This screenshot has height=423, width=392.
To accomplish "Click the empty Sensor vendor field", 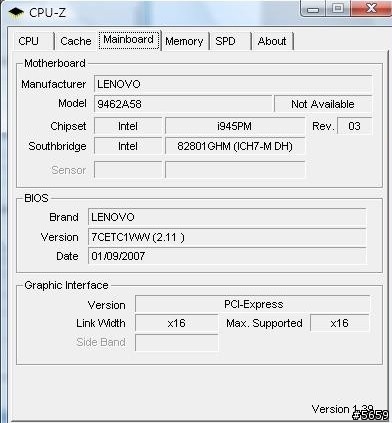I will coord(128,170).
